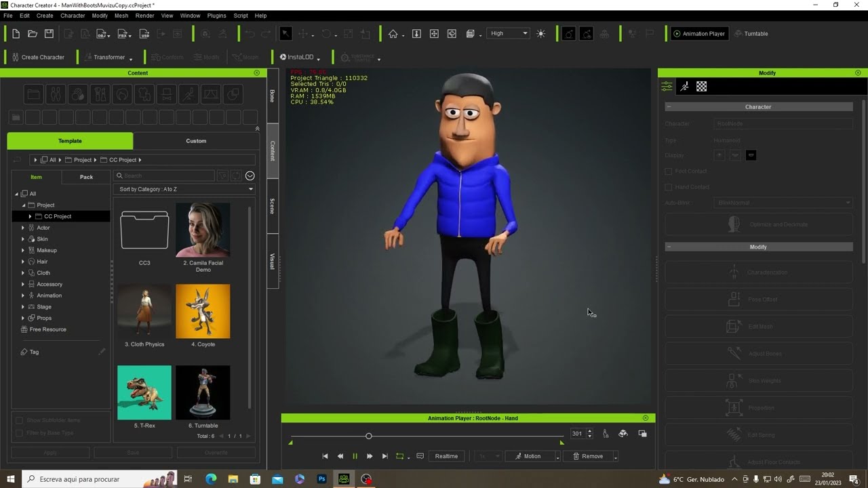
Task: Increase the frame number stepper
Action: pos(589,431)
